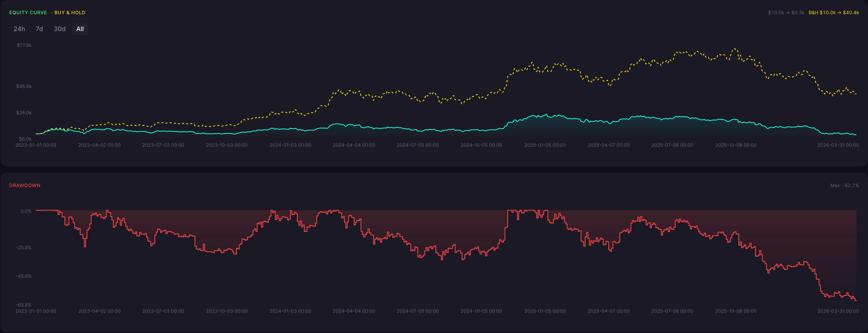Viewport: 868px width, 333px height.
Task: Select the 24h time range
Action: [x=19, y=29]
